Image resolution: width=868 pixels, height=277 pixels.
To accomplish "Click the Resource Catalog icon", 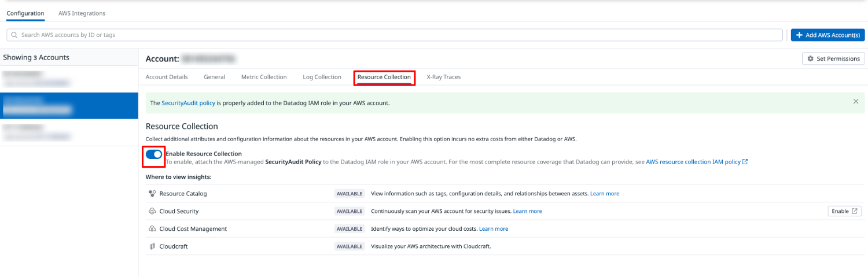I will tap(152, 194).
